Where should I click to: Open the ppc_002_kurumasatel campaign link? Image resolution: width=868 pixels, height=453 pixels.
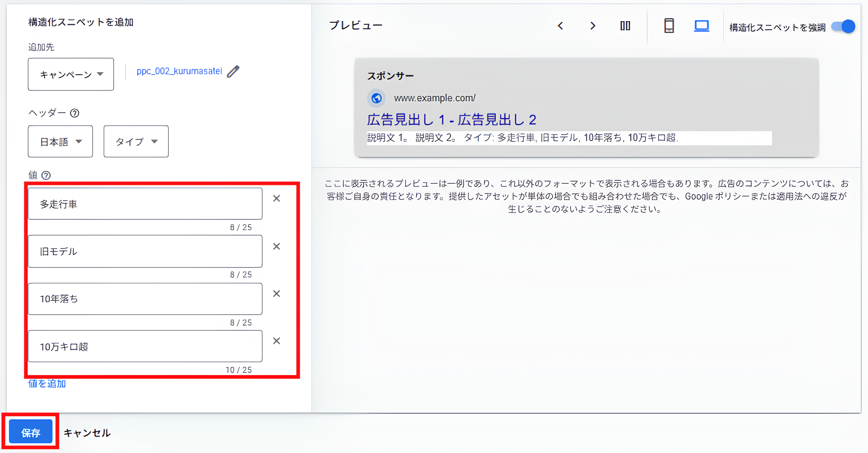(179, 71)
